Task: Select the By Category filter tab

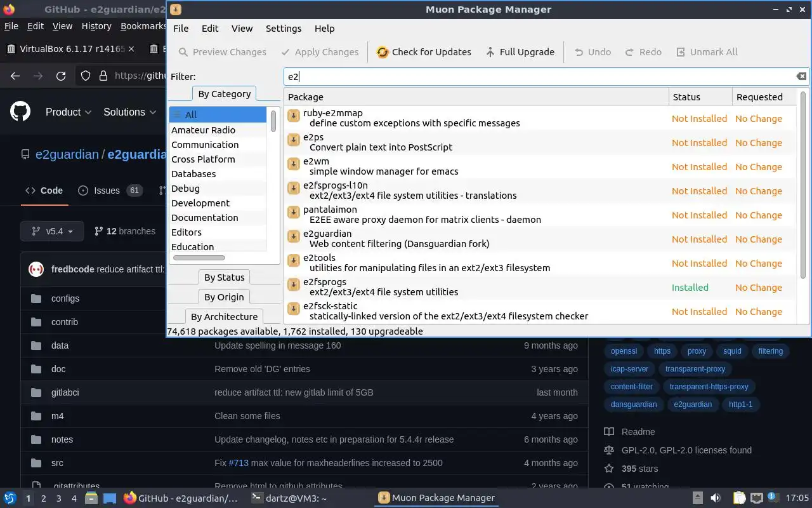Action: 224,94
